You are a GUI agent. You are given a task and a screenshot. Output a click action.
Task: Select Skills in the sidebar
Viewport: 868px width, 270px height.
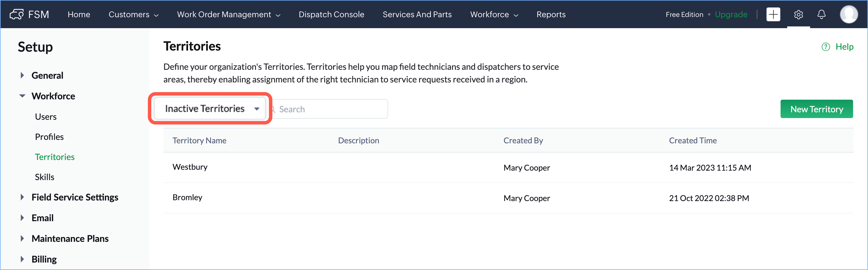pos(44,177)
